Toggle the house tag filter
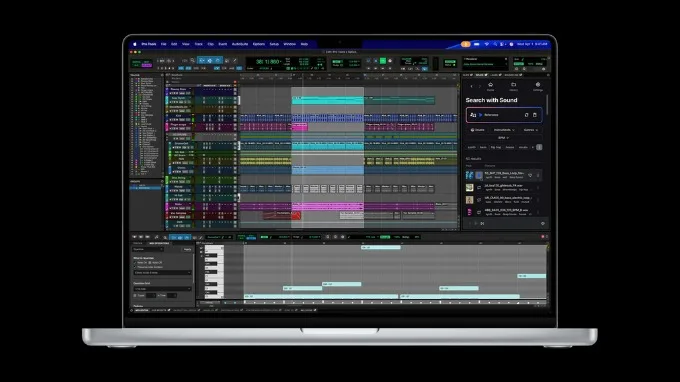Screen dimensions: 680x382 click(510, 147)
